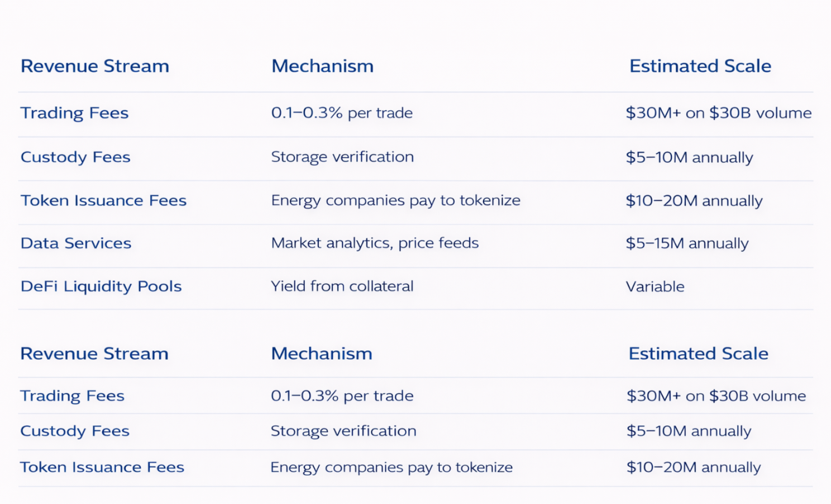
Task: Click Token Issuance Fees in upper table
Action: pos(103,200)
